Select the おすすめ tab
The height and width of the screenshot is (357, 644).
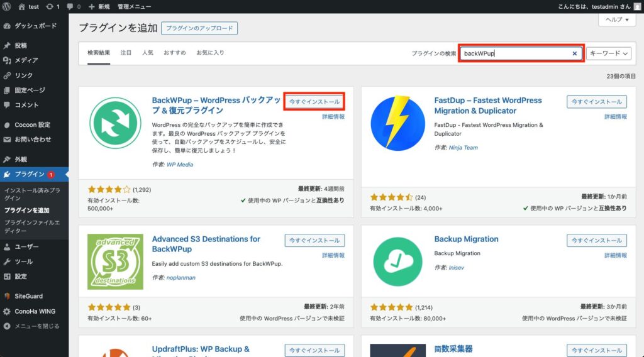(x=175, y=53)
